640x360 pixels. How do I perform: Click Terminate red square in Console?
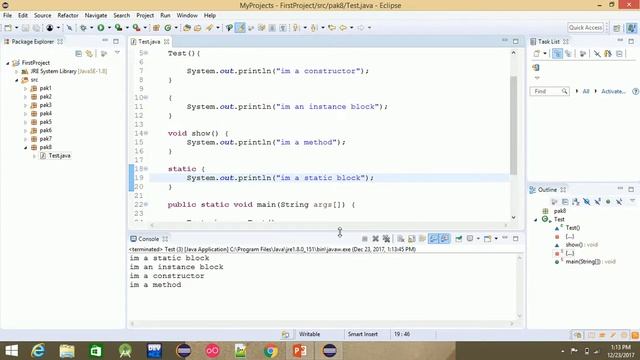coord(365,239)
